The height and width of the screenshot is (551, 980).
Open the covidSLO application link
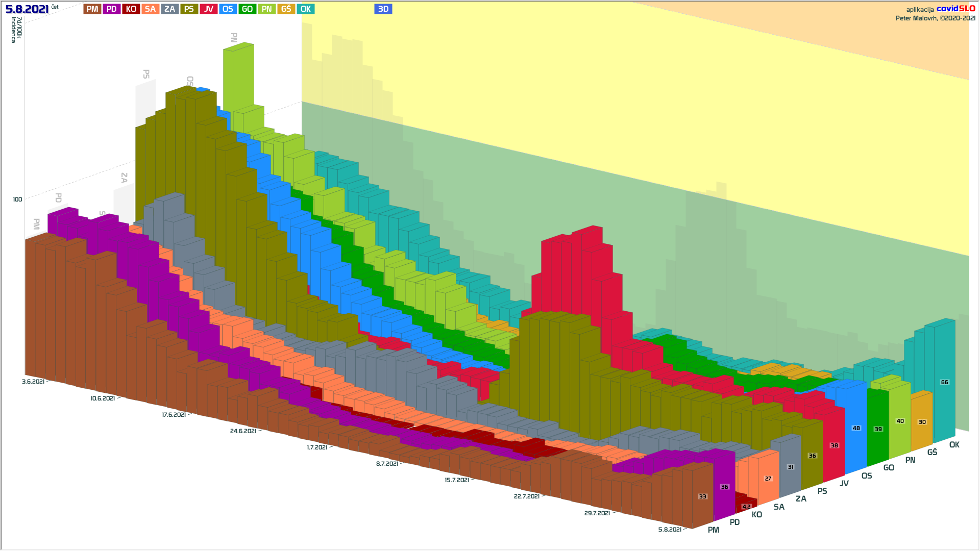(955, 9)
